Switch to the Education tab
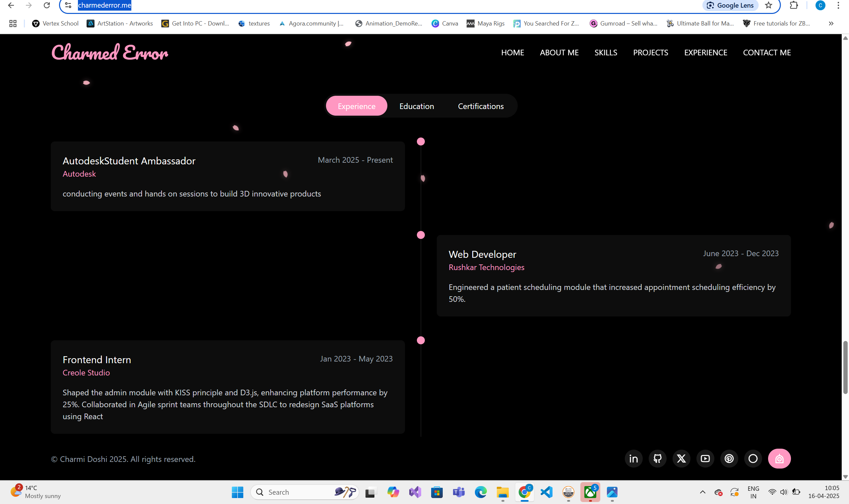849x504 pixels. tap(416, 106)
